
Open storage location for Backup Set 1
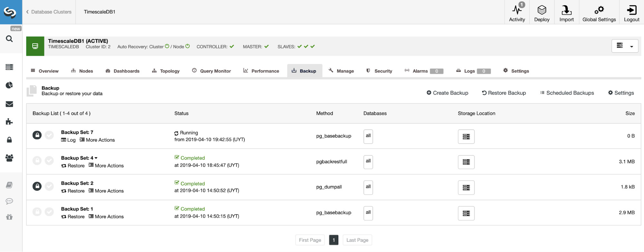pos(466,213)
